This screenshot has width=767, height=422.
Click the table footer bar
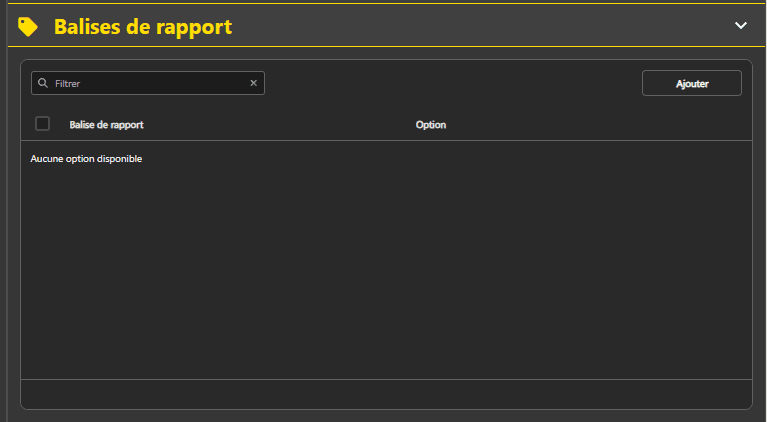(x=385, y=393)
